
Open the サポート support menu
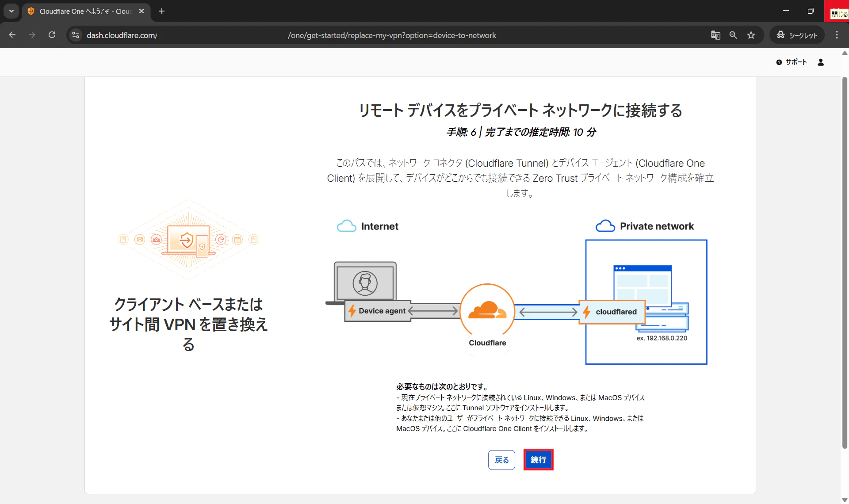click(792, 62)
